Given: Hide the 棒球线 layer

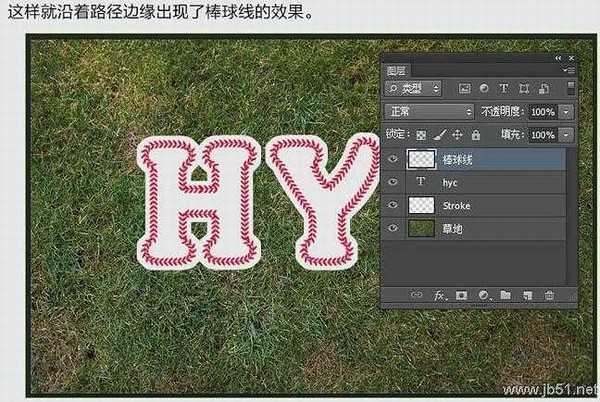Looking at the screenshot, I should click(x=392, y=159).
